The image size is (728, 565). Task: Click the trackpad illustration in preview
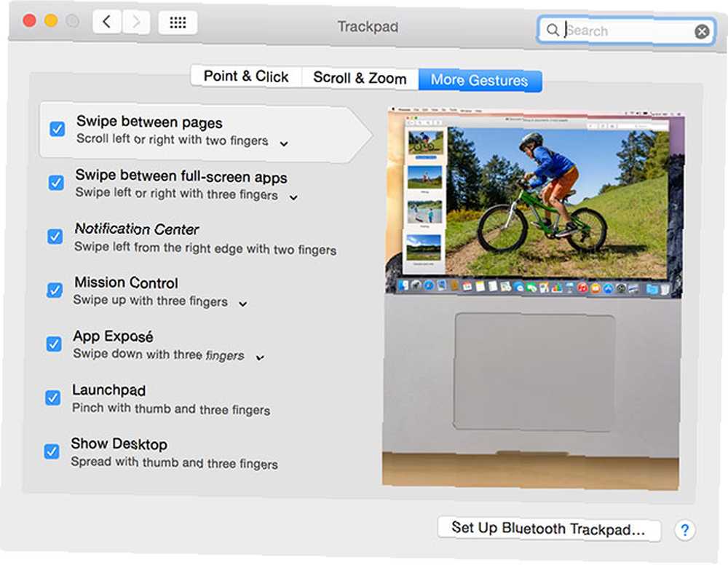534,372
